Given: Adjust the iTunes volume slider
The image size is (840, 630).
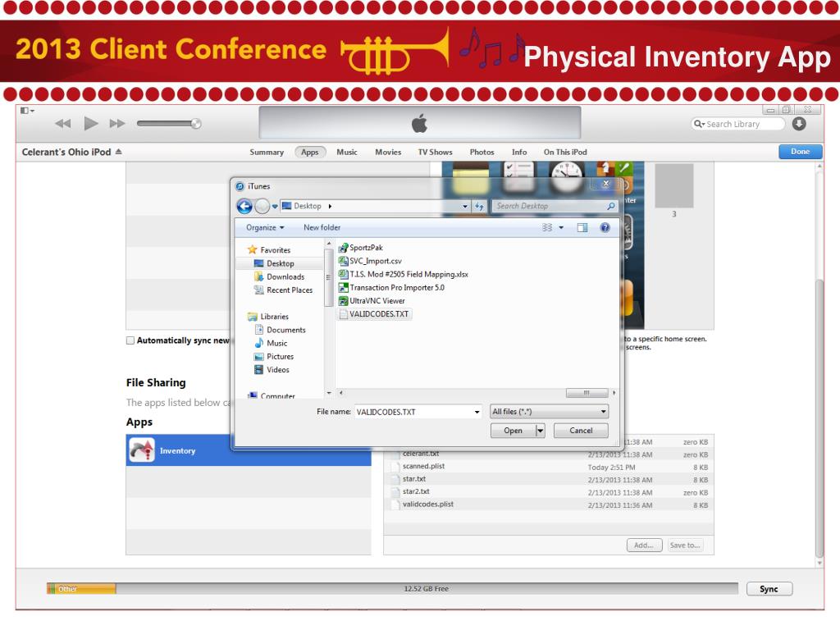Looking at the screenshot, I should click(x=169, y=124).
